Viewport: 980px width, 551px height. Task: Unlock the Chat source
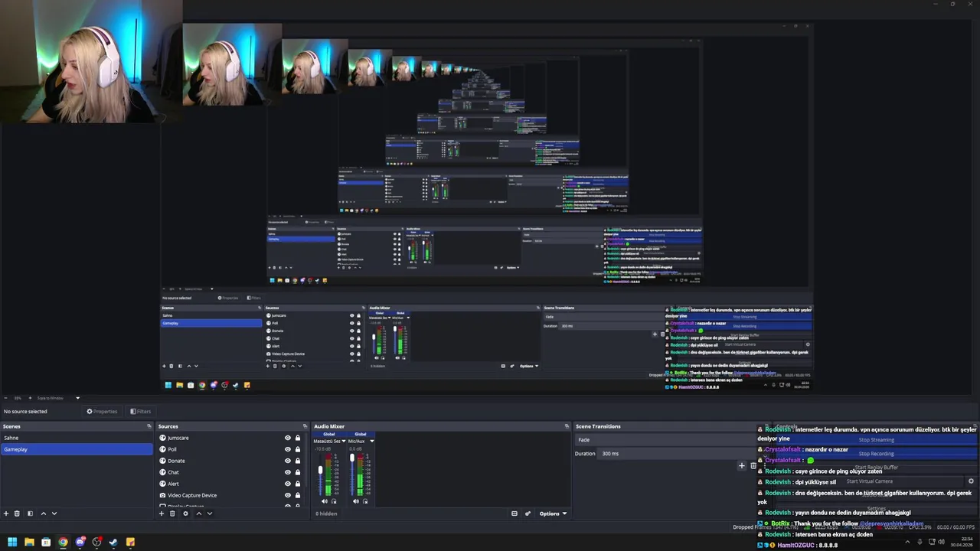click(x=298, y=472)
